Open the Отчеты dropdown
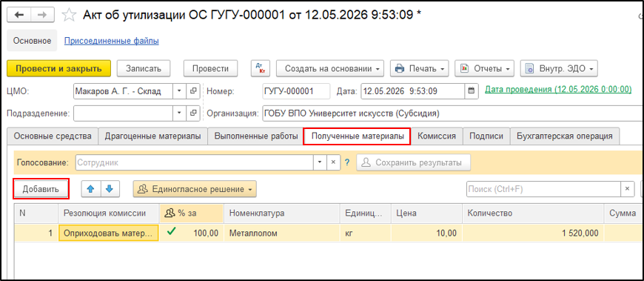 484,68
